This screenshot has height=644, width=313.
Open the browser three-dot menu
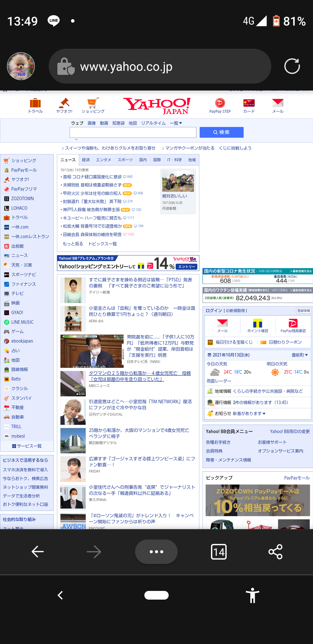(x=156, y=552)
